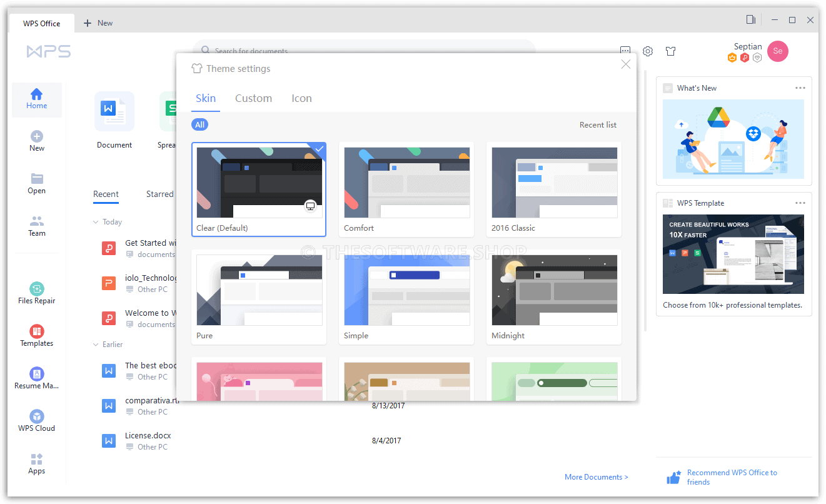Image resolution: width=826 pixels, height=504 pixels.
Task: Select the Recent documents tab
Action: (106, 194)
